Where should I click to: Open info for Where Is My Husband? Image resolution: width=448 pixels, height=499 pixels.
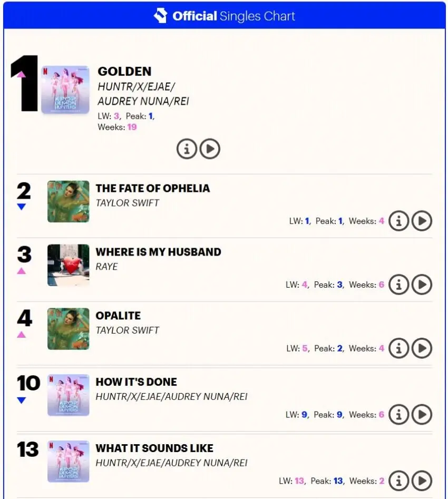coord(399,285)
